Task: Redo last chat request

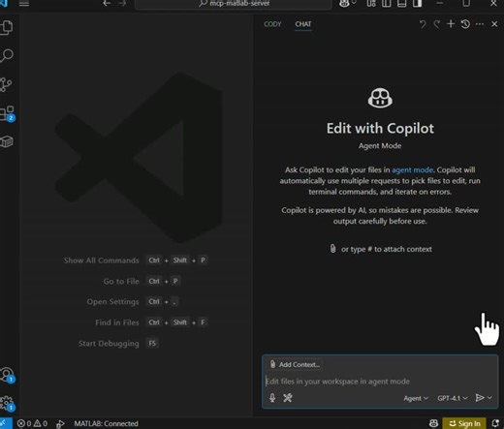Action: tap(436, 24)
